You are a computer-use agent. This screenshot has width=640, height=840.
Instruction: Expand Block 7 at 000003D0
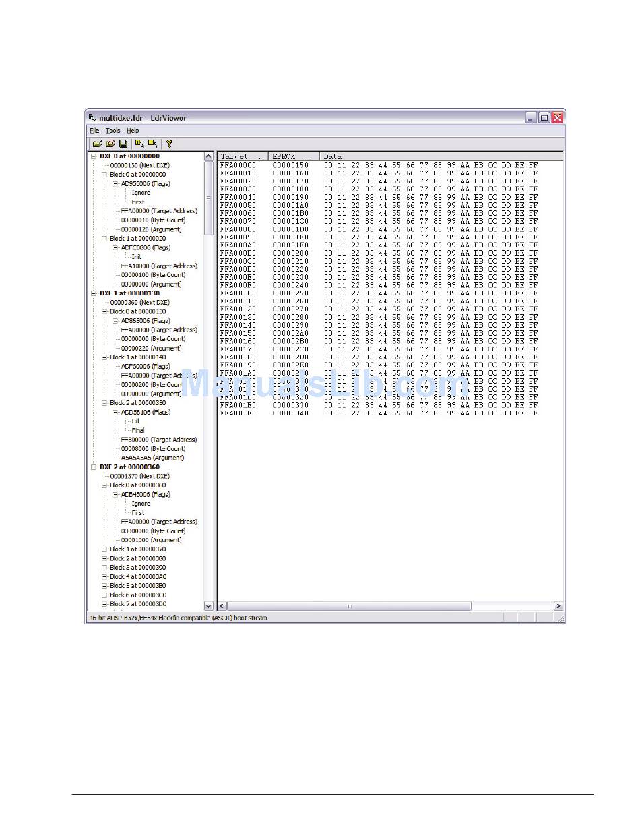click(104, 604)
